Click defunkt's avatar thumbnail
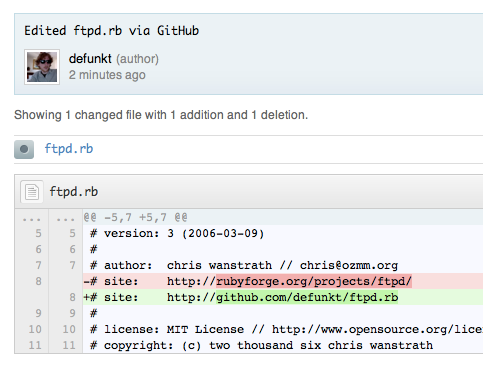This screenshot has height=366, width=483. [x=42, y=67]
